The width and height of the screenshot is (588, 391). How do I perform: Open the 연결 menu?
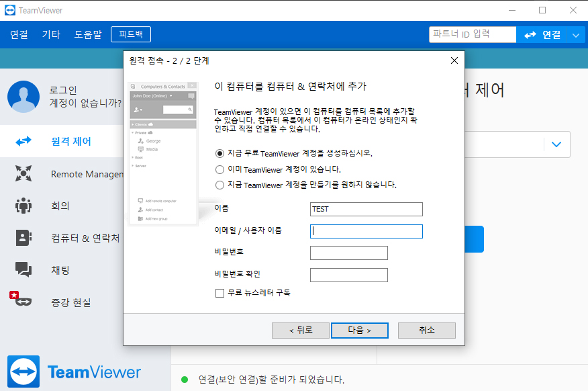pos(19,34)
